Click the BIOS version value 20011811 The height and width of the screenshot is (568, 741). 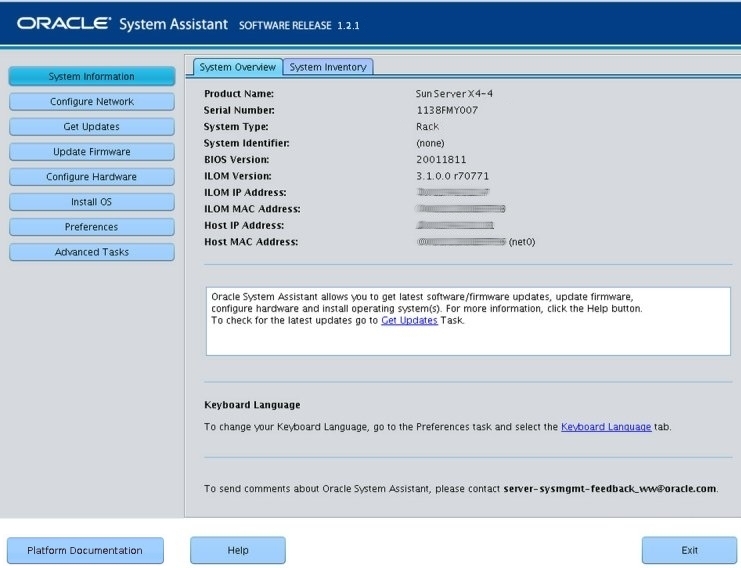(441, 160)
